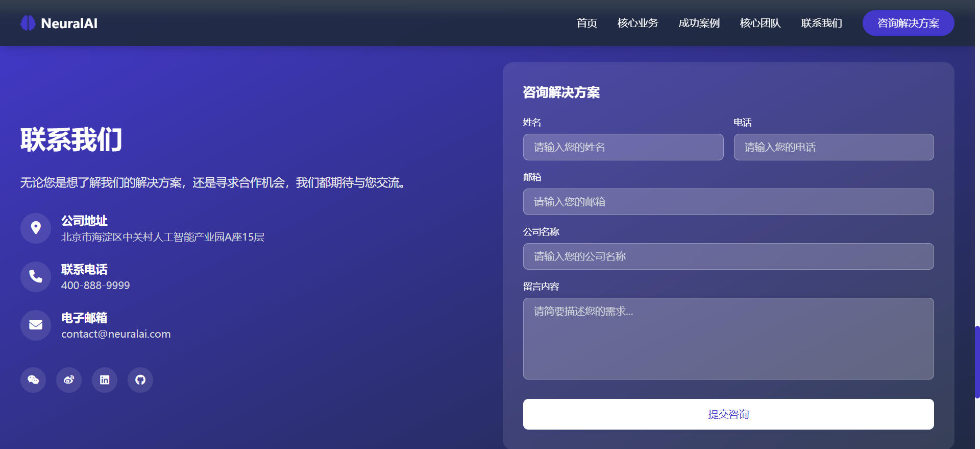Open 核心业务 navigation item
Image resolution: width=980 pixels, height=449 pixels.
coord(638,23)
